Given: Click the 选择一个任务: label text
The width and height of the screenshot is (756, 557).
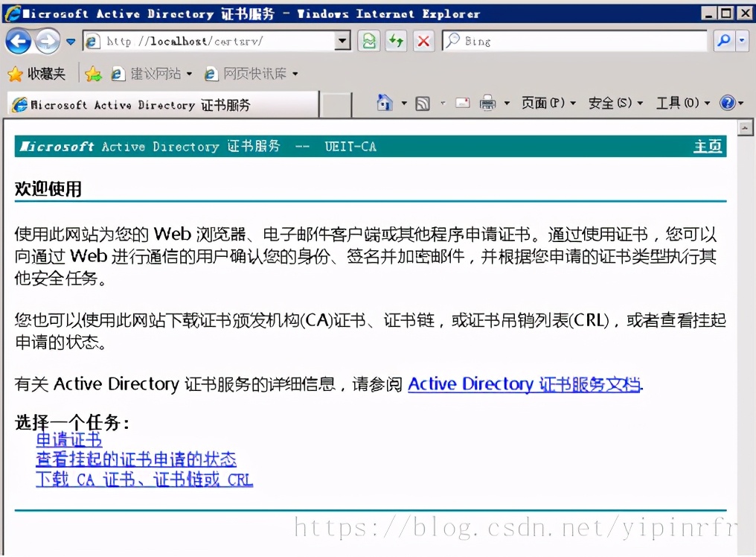Looking at the screenshot, I should (x=72, y=422).
